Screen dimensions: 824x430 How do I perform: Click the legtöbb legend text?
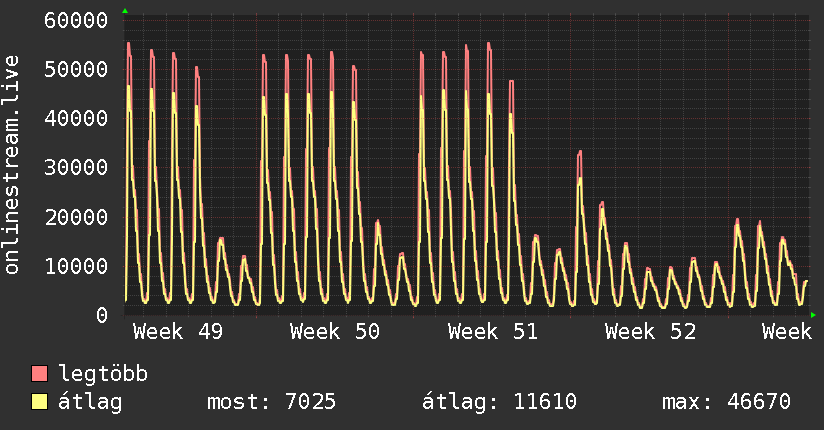pos(104,375)
